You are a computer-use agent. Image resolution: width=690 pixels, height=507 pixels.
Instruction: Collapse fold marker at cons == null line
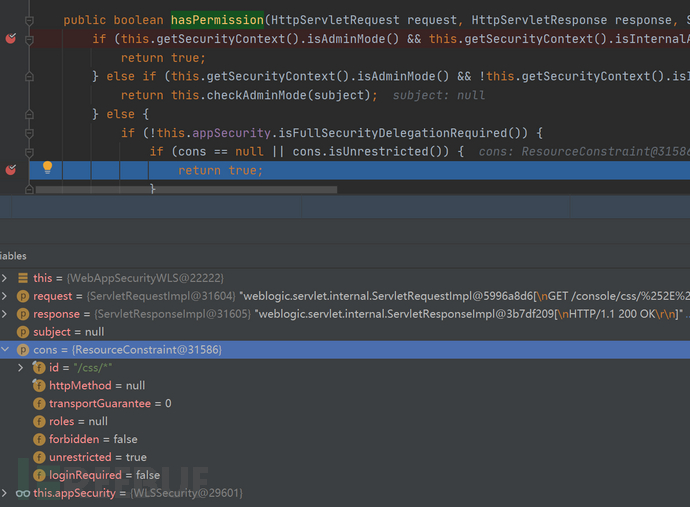click(29, 152)
